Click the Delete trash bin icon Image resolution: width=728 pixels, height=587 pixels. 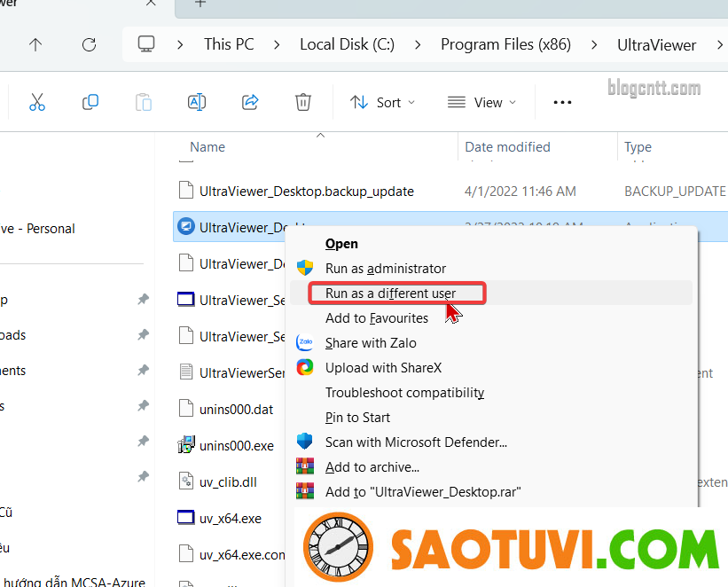(303, 102)
